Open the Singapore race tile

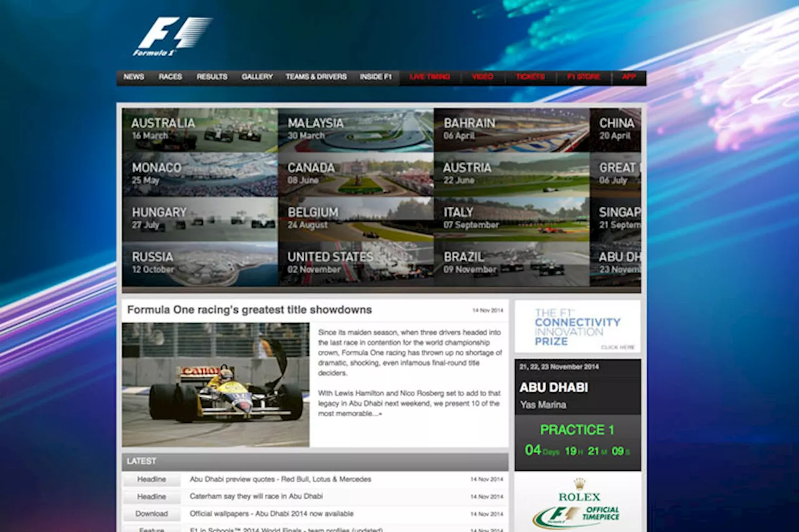pyautogui.click(x=615, y=220)
